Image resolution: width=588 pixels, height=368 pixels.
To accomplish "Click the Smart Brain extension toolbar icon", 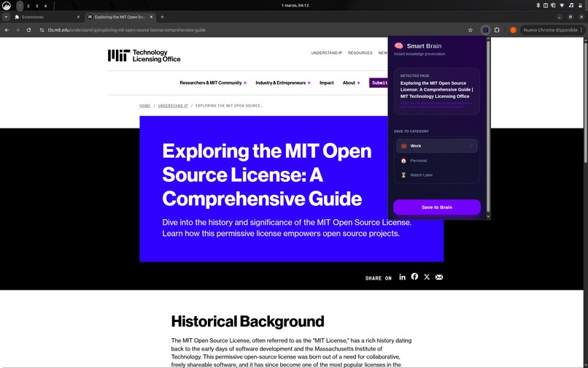I will pyautogui.click(x=485, y=30).
